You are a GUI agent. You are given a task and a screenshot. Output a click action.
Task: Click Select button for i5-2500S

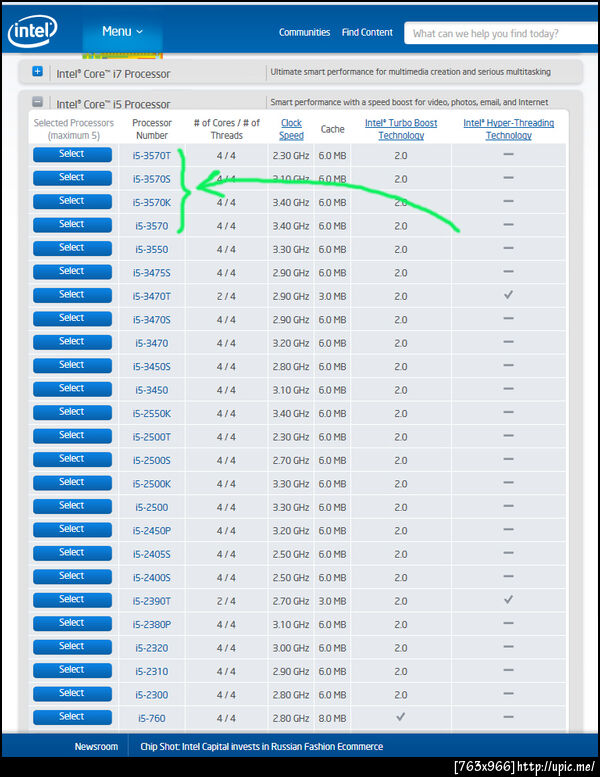(x=72, y=459)
